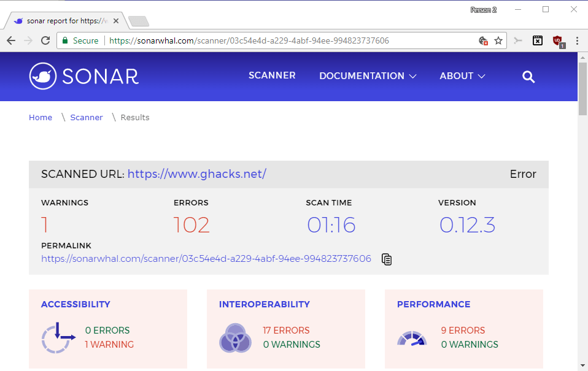Viewport: 588px width, 371px height.
Task: Click the 0 ERRORS accessibility text
Action: (x=107, y=330)
